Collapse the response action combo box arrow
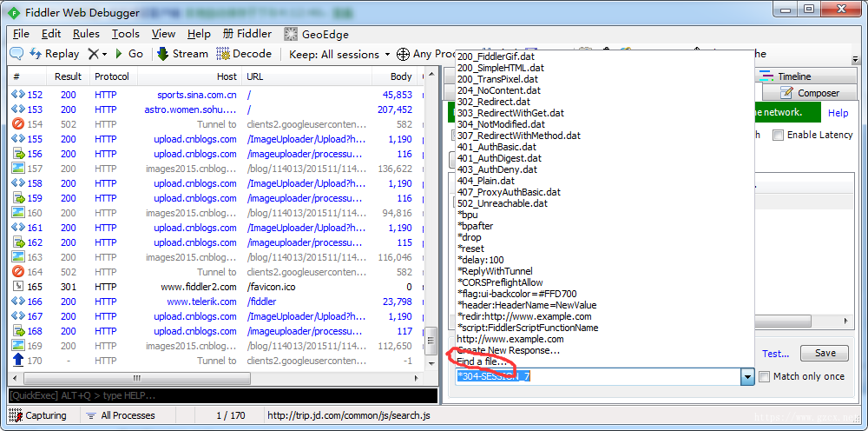 [x=748, y=377]
